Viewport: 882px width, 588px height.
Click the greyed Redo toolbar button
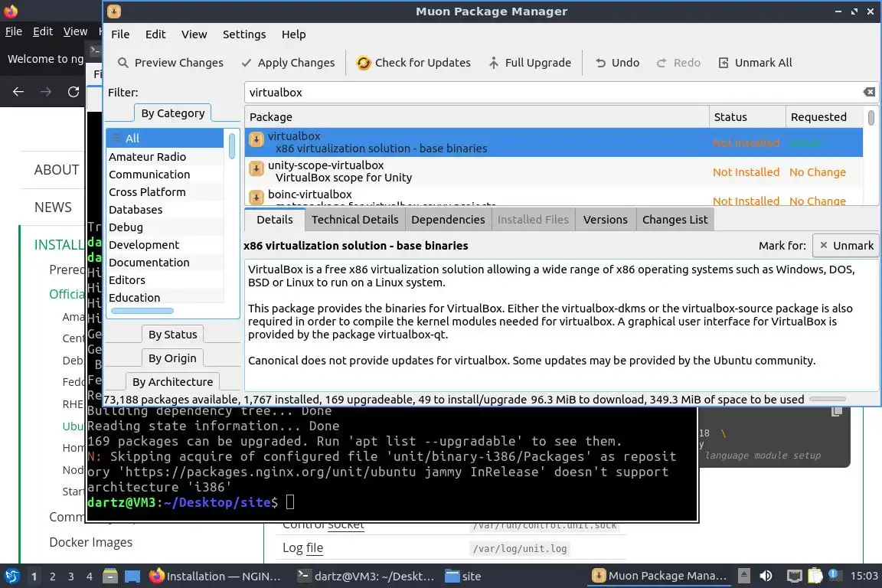point(678,63)
